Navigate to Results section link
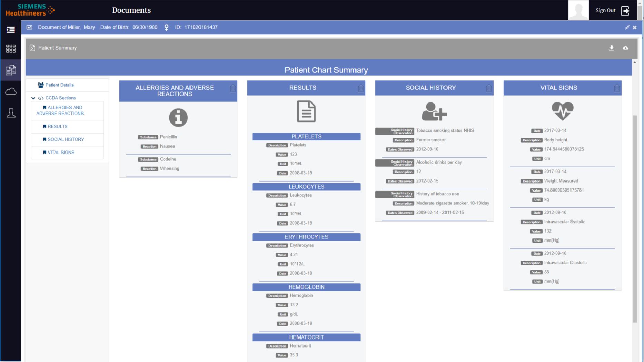 [57, 127]
